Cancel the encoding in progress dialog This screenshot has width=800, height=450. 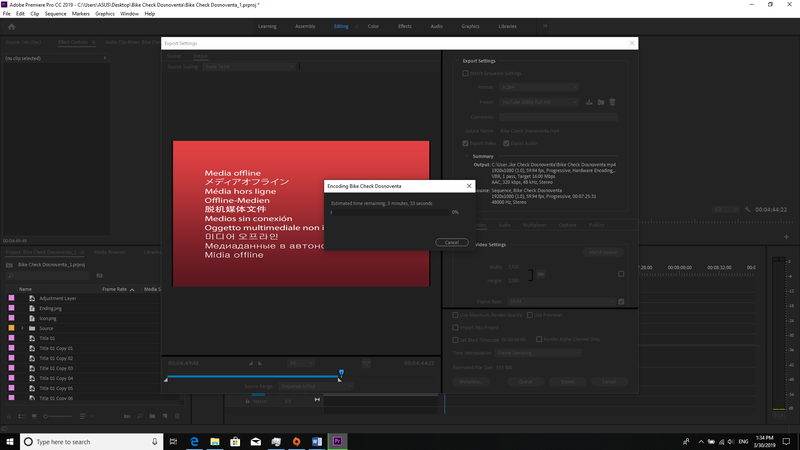452,242
